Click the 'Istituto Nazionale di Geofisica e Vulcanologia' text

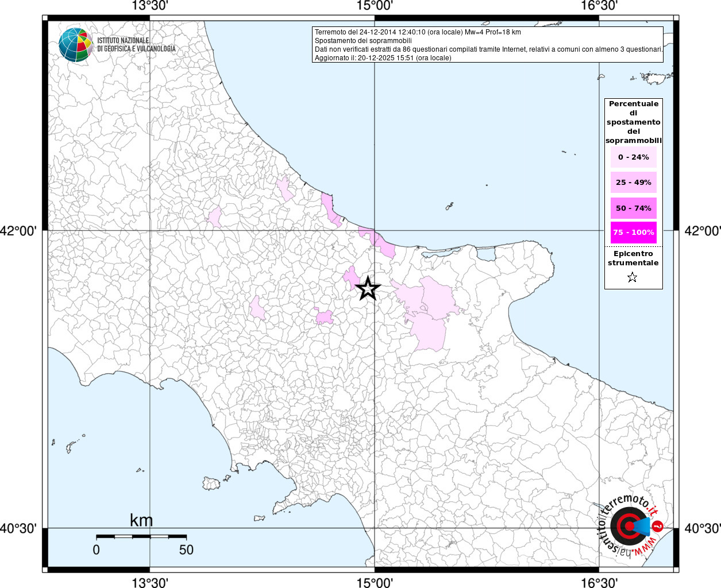coord(136,45)
